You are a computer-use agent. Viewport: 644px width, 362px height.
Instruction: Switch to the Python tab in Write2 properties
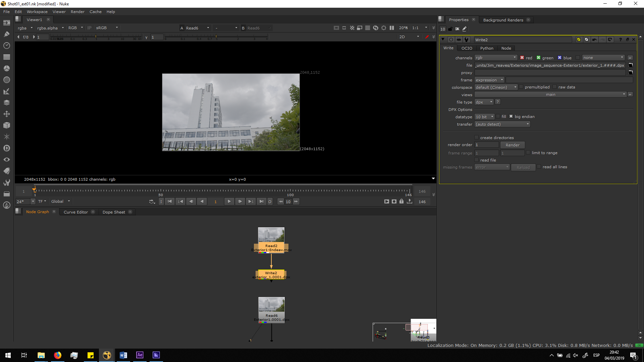pos(486,48)
